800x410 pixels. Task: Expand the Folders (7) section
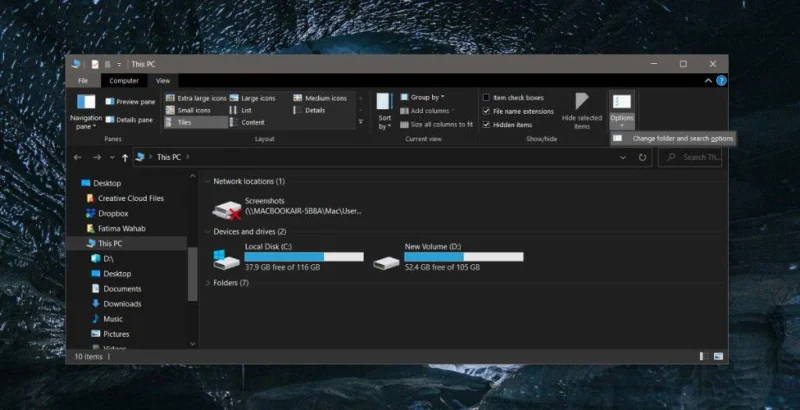208,283
